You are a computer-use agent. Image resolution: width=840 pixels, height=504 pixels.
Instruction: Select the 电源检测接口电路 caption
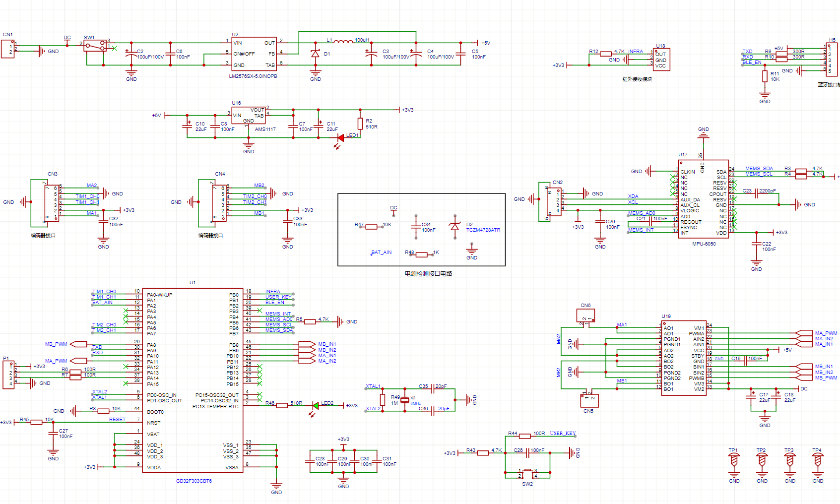pyautogui.click(x=428, y=274)
